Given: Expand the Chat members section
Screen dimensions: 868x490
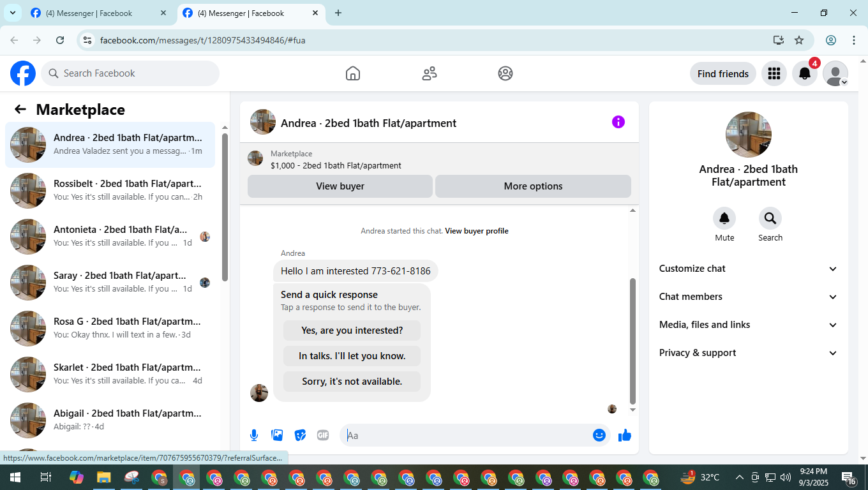Looking at the screenshot, I should 749,297.
